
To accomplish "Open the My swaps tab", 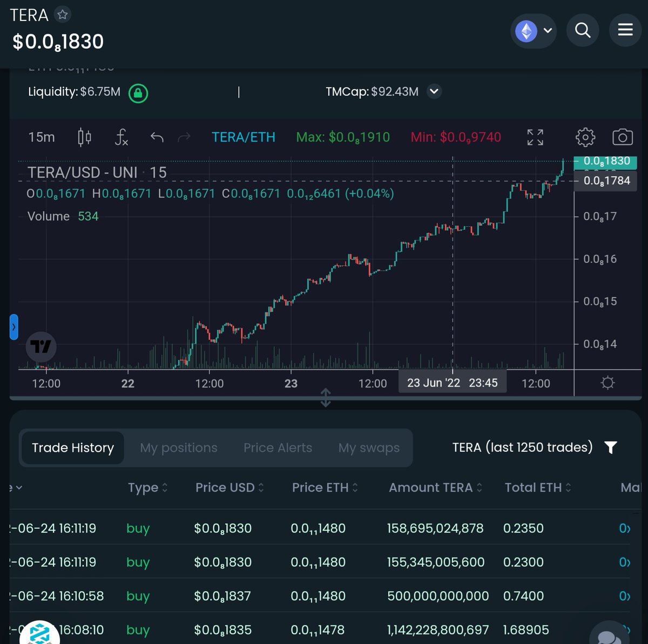I will click(x=369, y=448).
